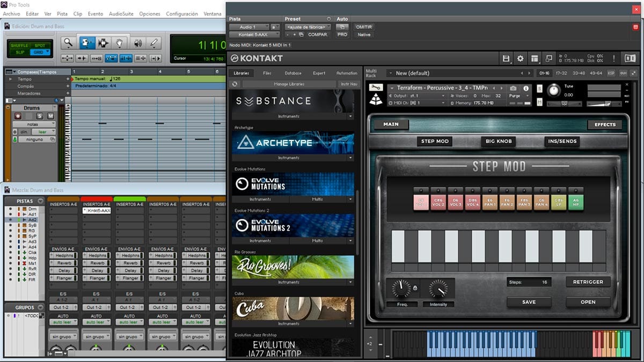Select the Scrubber speaker tool
This screenshot has width=644, height=362.
pos(137,43)
